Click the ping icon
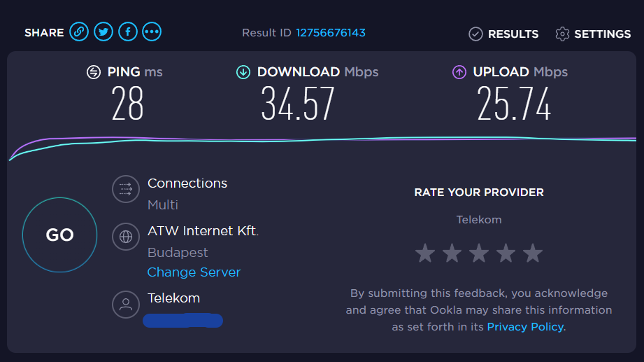This screenshot has width=644, height=362. click(x=94, y=71)
